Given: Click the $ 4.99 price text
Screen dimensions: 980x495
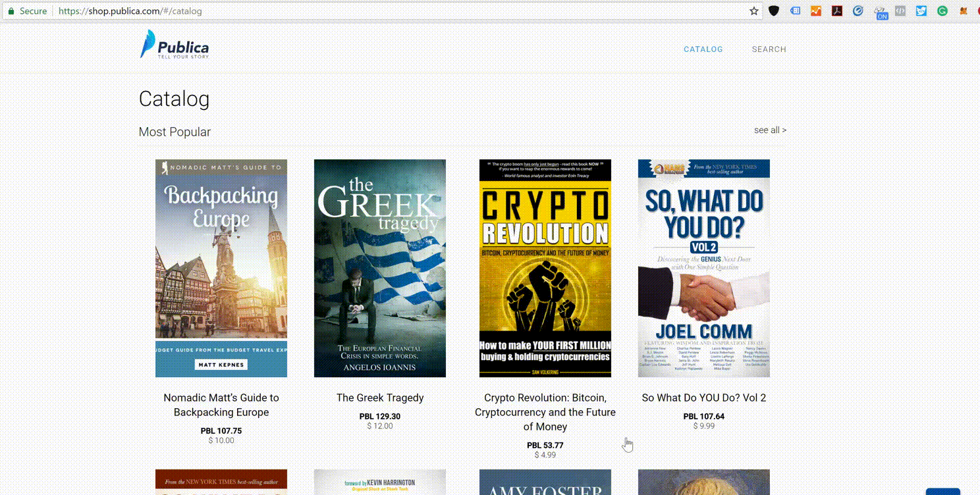Looking at the screenshot, I should (x=545, y=455).
